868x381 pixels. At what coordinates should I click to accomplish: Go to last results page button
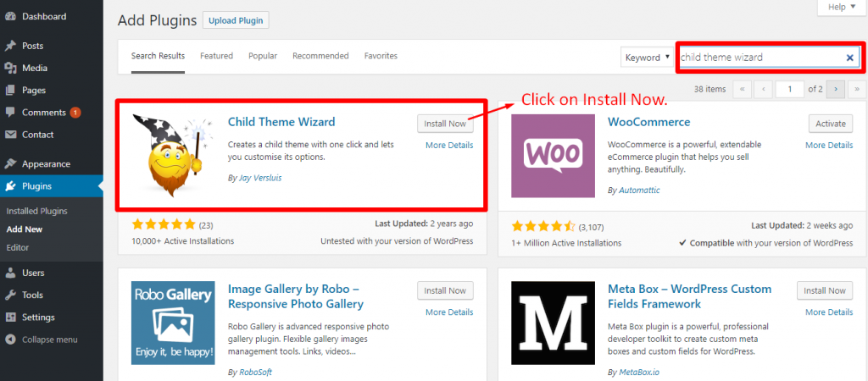point(857,89)
